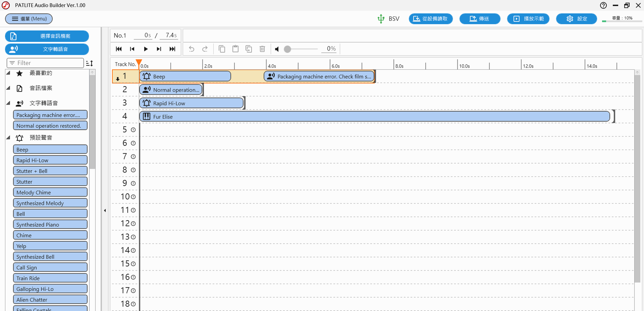This screenshot has width=644, height=311.
Task: Redo the last undone edit
Action: (205, 49)
